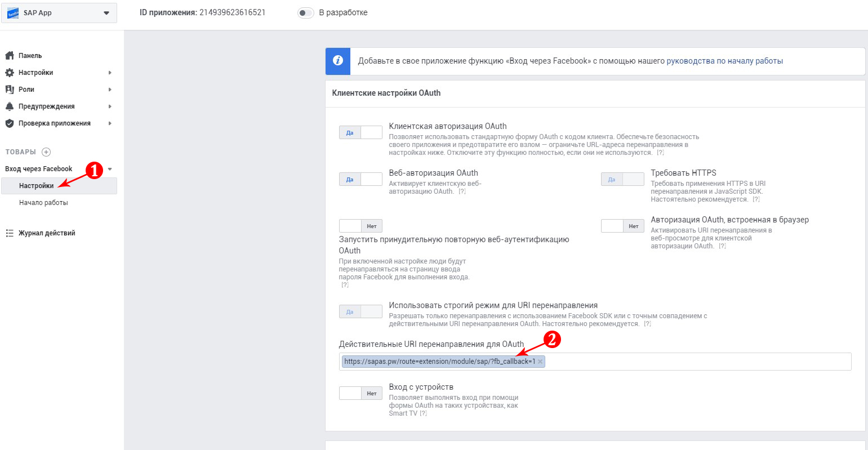Open help [?] for Требовать HTTPS

tap(756, 199)
